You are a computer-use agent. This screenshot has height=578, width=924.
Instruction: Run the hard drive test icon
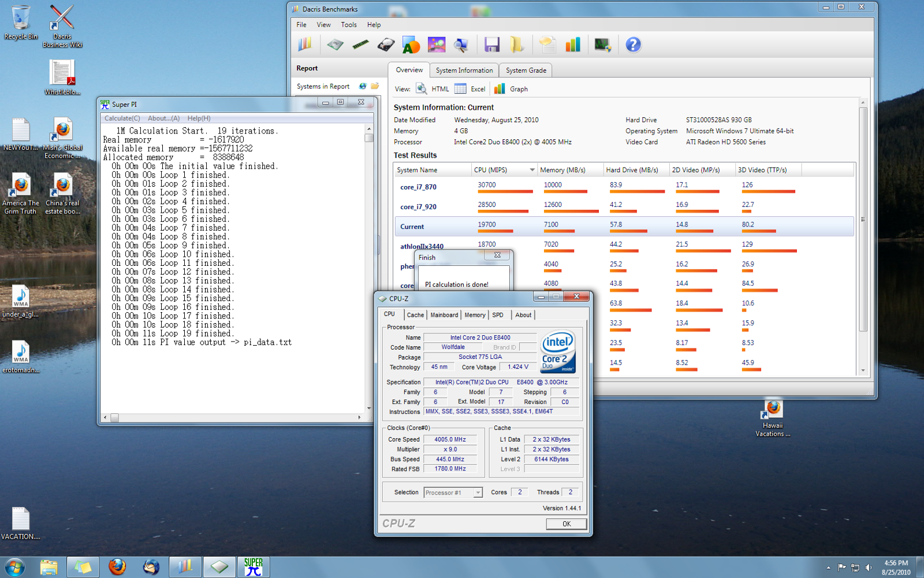pos(386,45)
